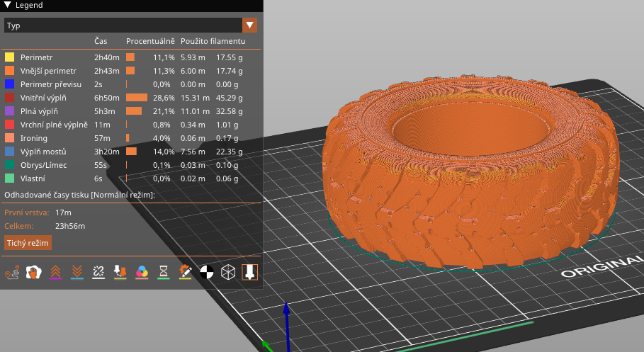Toggle custom G-code gear-pencil icon

[186, 272]
